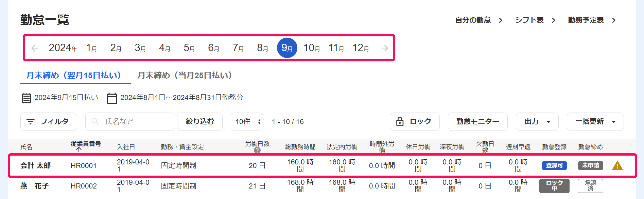Image resolution: width=644 pixels, height=199 pixels.
Task: Switch to 月末締め（当月25日払い）tab
Action: click(185, 75)
